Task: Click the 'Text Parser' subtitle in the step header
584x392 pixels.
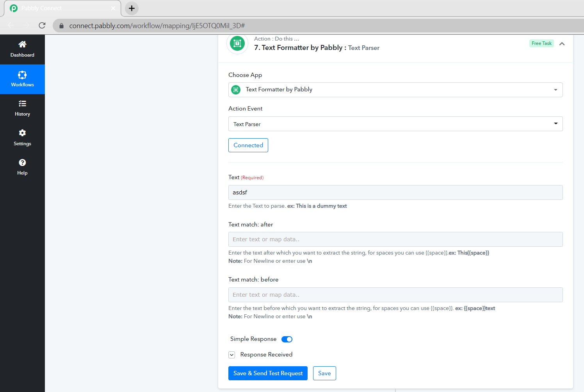Action: coord(364,48)
